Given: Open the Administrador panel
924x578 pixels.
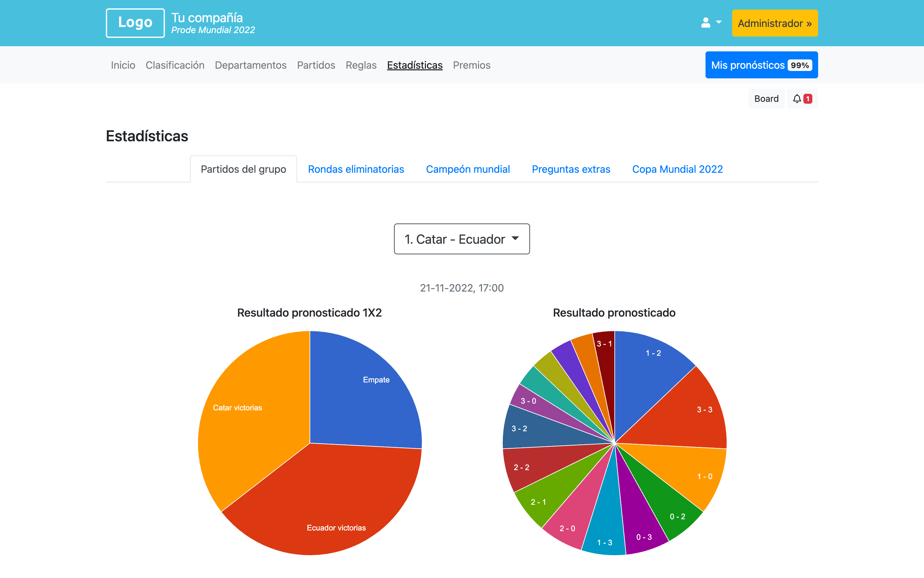Looking at the screenshot, I should pos(775,23).
